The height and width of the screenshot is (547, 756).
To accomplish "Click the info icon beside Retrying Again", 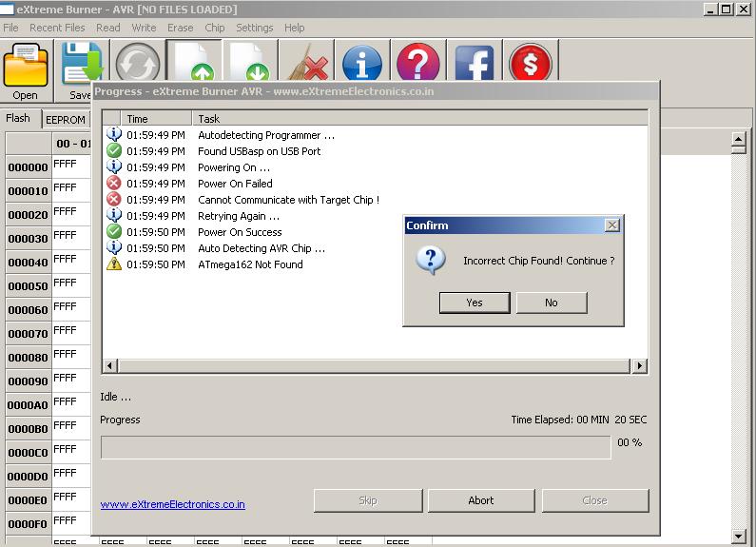I will coord(114,215).
